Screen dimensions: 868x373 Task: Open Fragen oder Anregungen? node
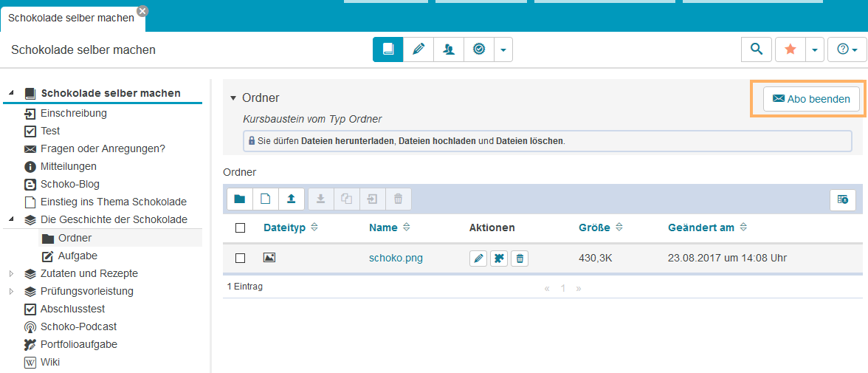coord(103,148)
